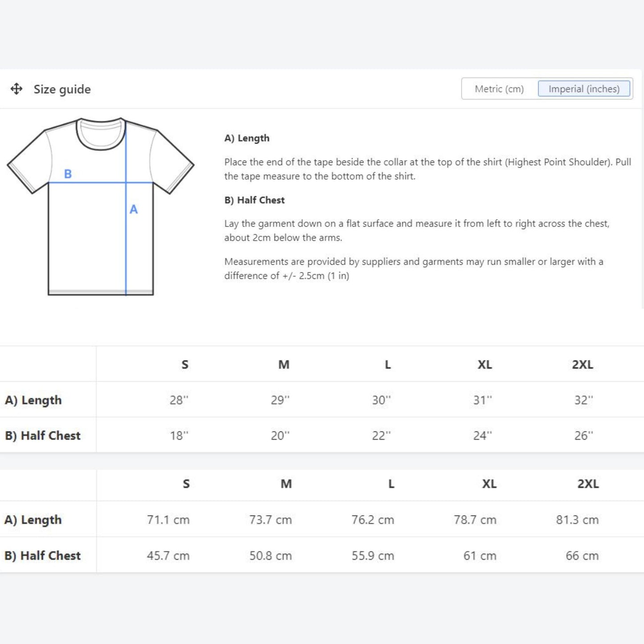Select the XL column header in the cm table
This screenshot has height=644, width=644.
pyautogui.click(x=489, y=484)
